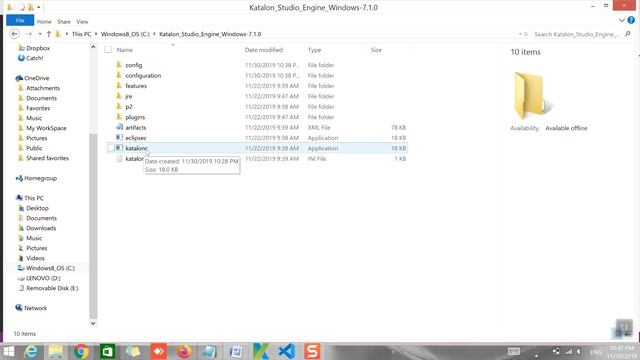Open My WorkSpace in navigation pane
The height and width of the screenshot is (360, 640).
46,128
